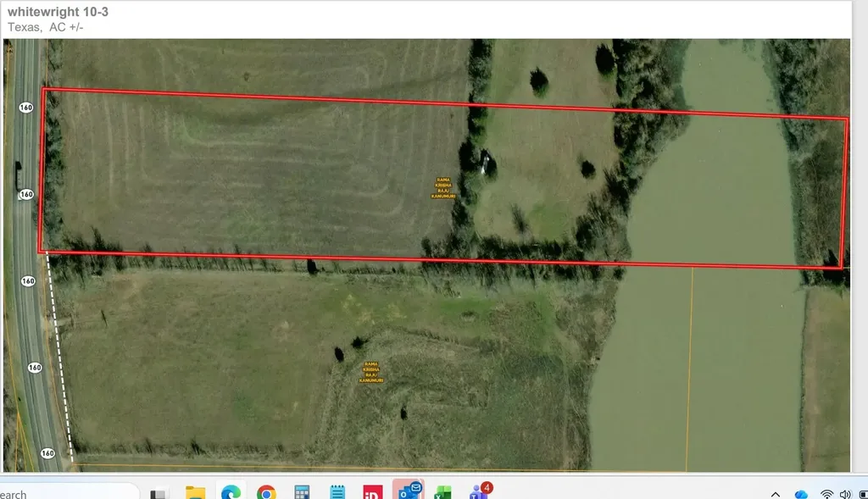
Task: Select the owner label inside the red parcel
Action: [x=443, y=188]
